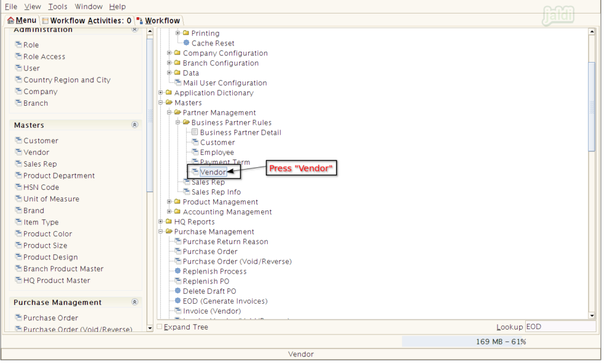The height and width of the screenshot is (364, 605).
Task: Open Vendor in the tree
Action: pyautogui.click(x=213, y=172)
